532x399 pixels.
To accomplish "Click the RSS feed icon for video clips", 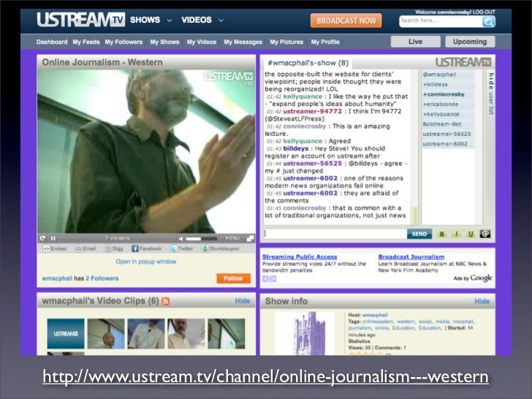I will point(166,301).
